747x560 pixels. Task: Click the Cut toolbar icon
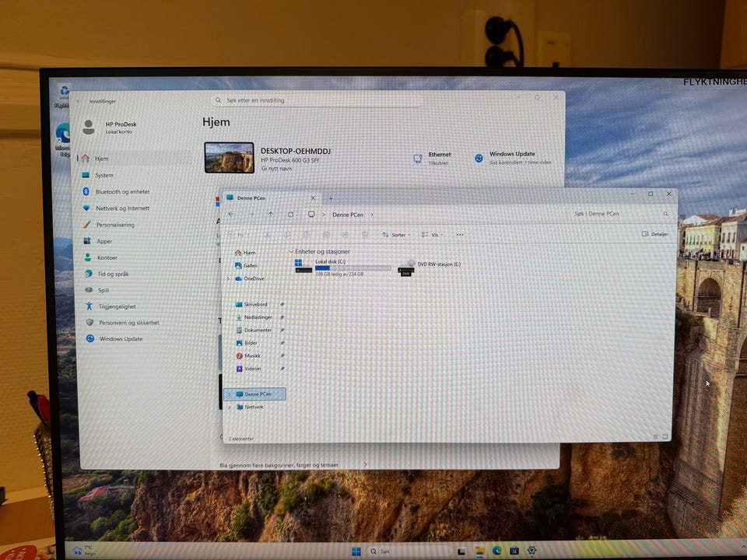(x=268, y=234)
